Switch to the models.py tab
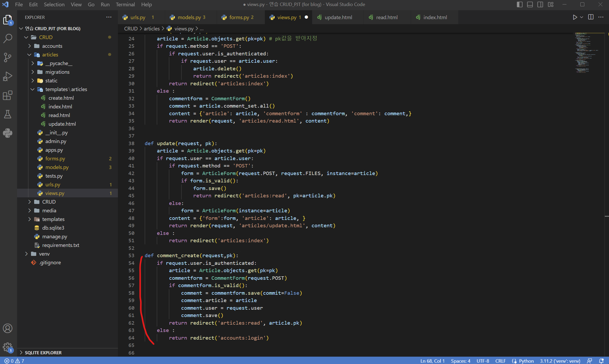The height and width of the screenshot is (364, 609). pyautogui.click(x=189, y=17)
